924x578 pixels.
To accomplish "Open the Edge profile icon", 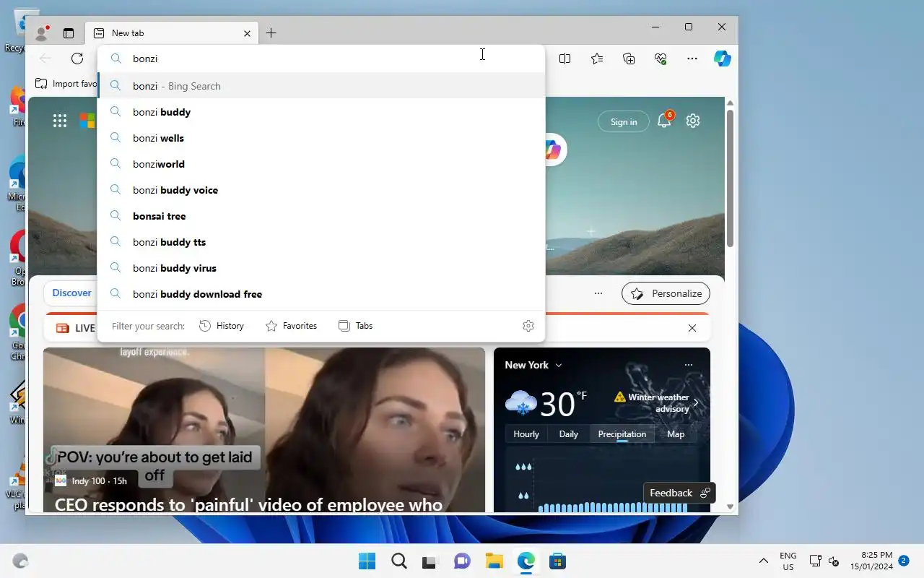I will tap(42, 33).
